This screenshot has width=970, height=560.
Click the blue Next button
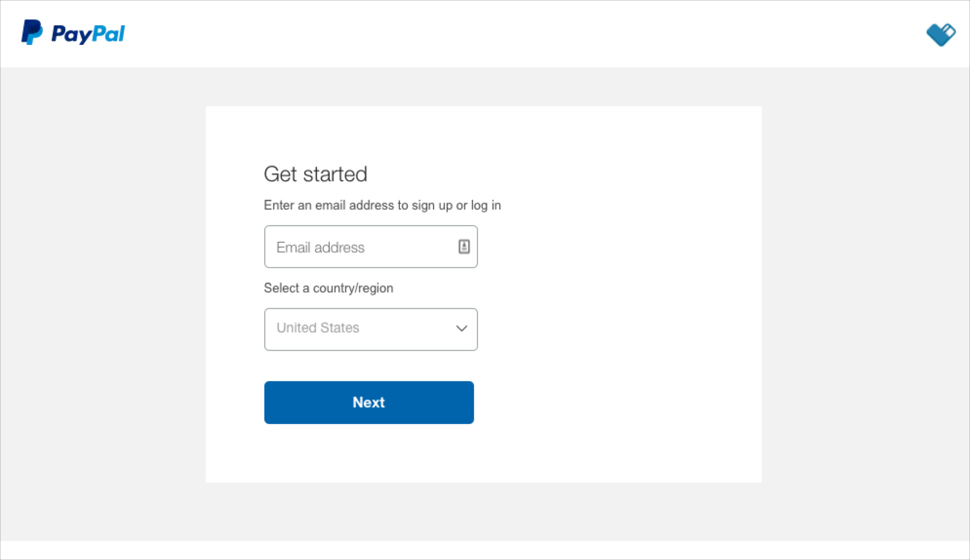click(369, 403)
